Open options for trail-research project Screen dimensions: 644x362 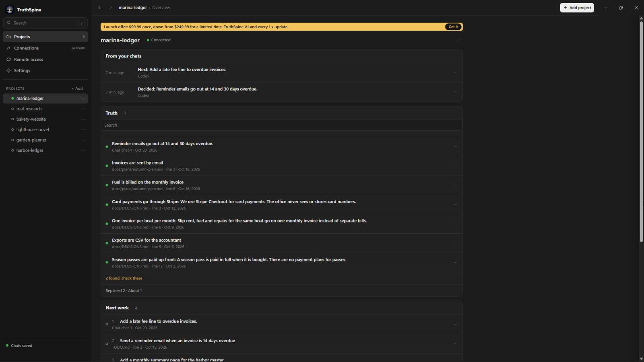tap(83, 109)
